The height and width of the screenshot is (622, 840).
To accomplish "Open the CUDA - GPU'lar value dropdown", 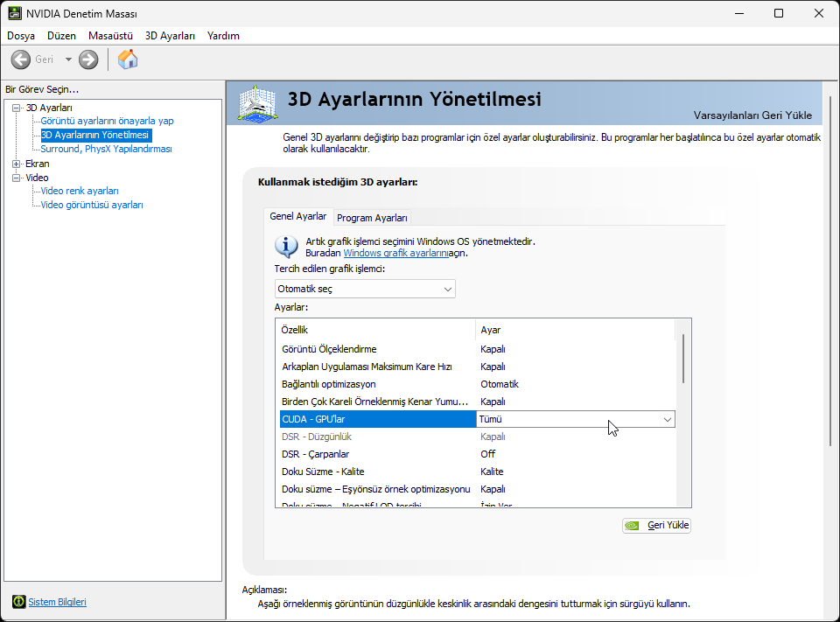I will [667, 420].
